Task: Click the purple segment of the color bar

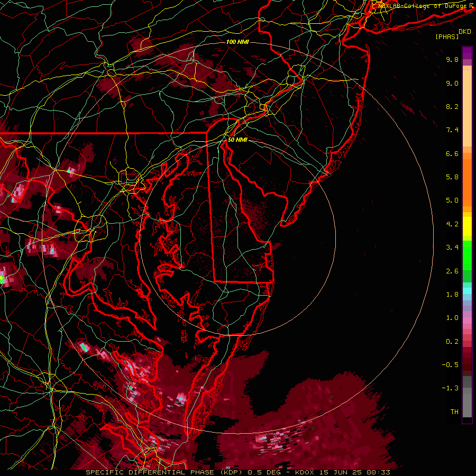Action: tap(467, 53)
